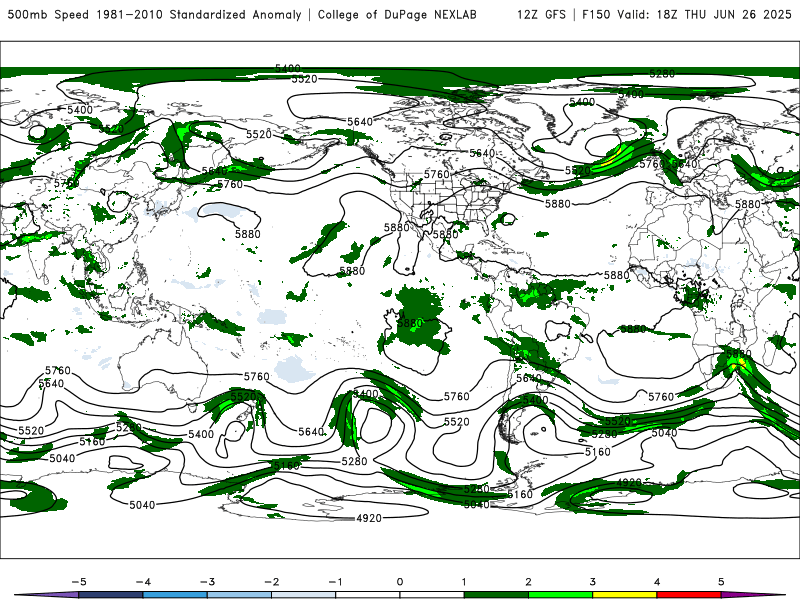Click the red 4 to 5 colorbar segment
800x600 pixels.
[x=689, y=595]
